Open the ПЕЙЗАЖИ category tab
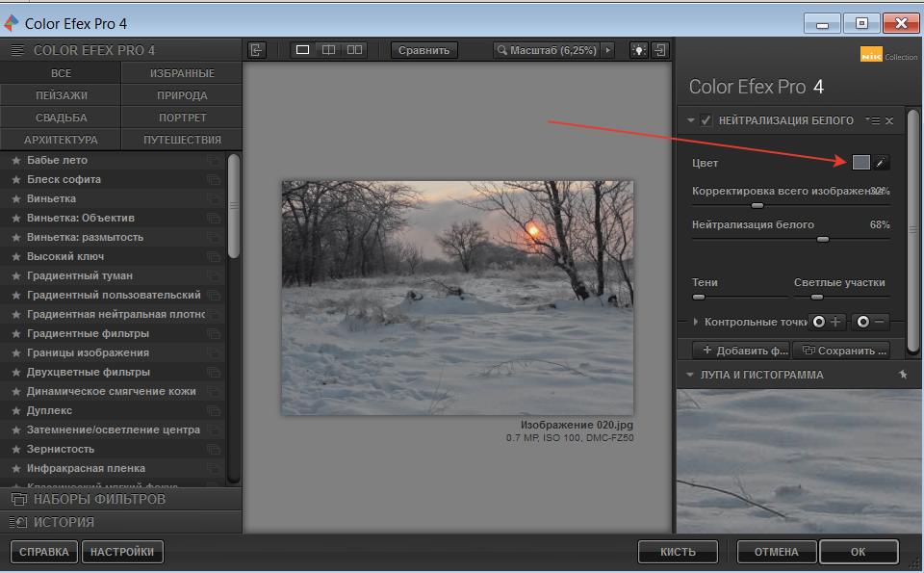This screenshot has width=924, height=573. pos(61,95)
